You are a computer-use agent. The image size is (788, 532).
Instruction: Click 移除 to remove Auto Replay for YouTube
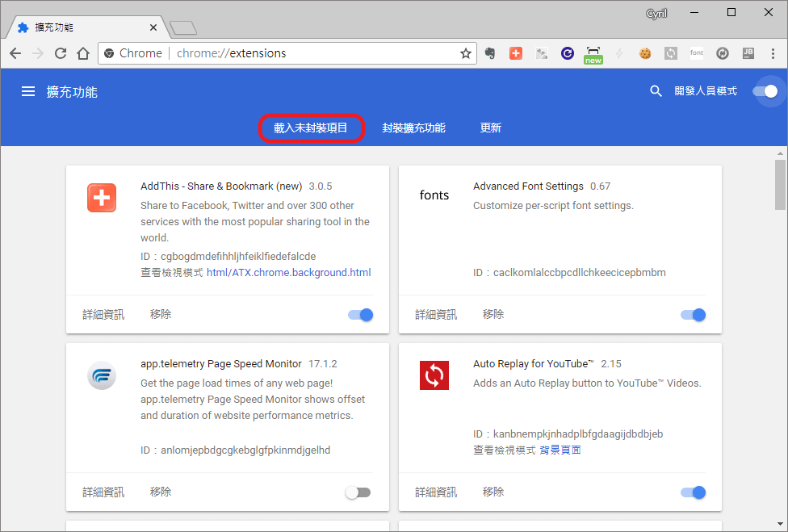(x=493, y=492)
